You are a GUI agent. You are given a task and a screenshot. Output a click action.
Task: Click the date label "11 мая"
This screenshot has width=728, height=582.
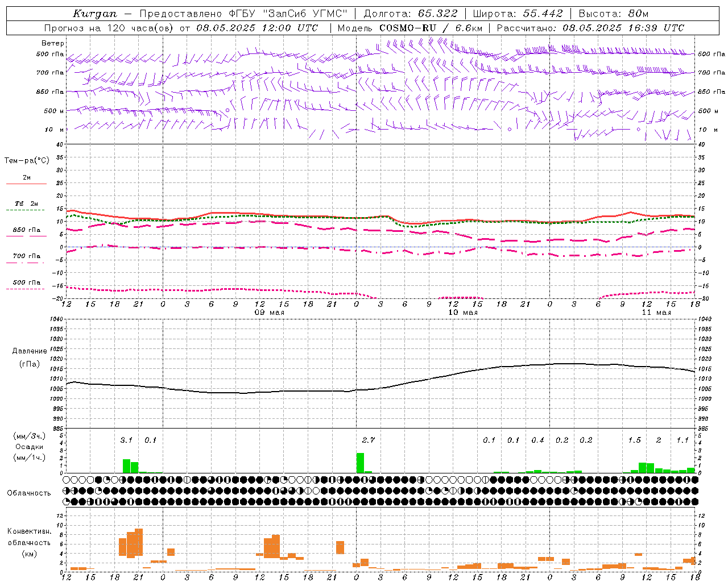656,313
